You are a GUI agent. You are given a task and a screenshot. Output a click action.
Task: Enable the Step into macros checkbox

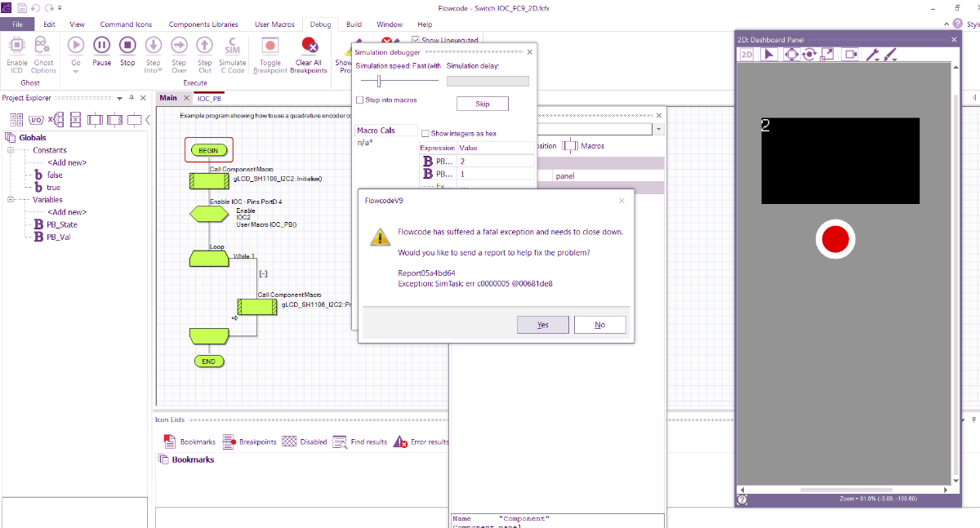tap(360, 100)
